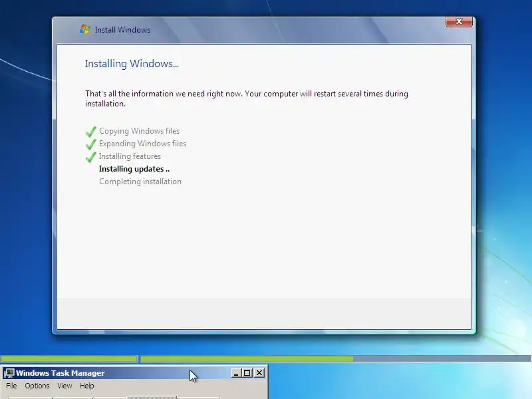Open the Help menu in Task Manager
Image resolution: width=532 pixels, height=399 pixels.
coord(87,386)
